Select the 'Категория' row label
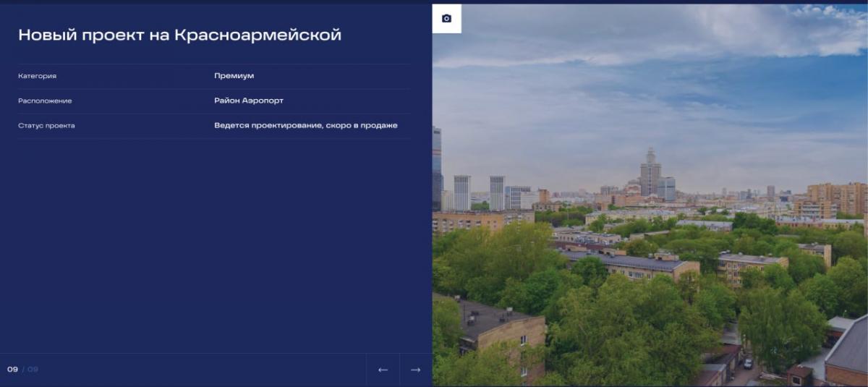This screenshot has width=868, height=387. pos(37,76)
